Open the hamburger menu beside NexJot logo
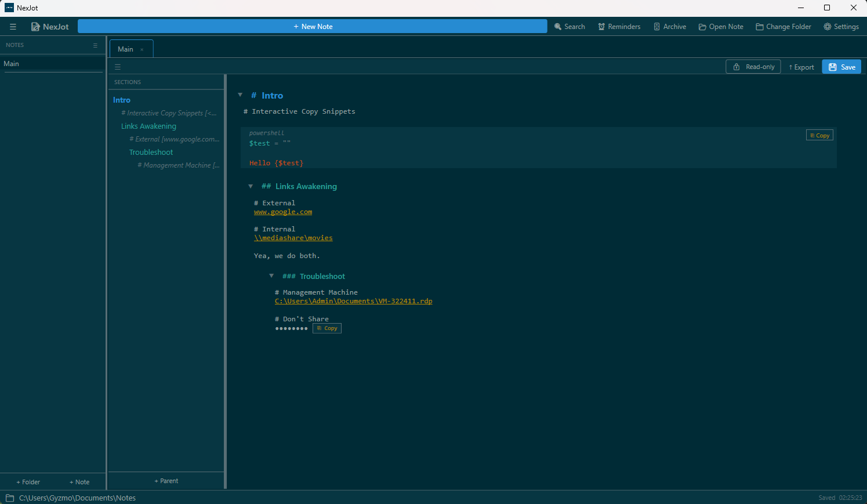Screen dimensions: 867x504 13,27
